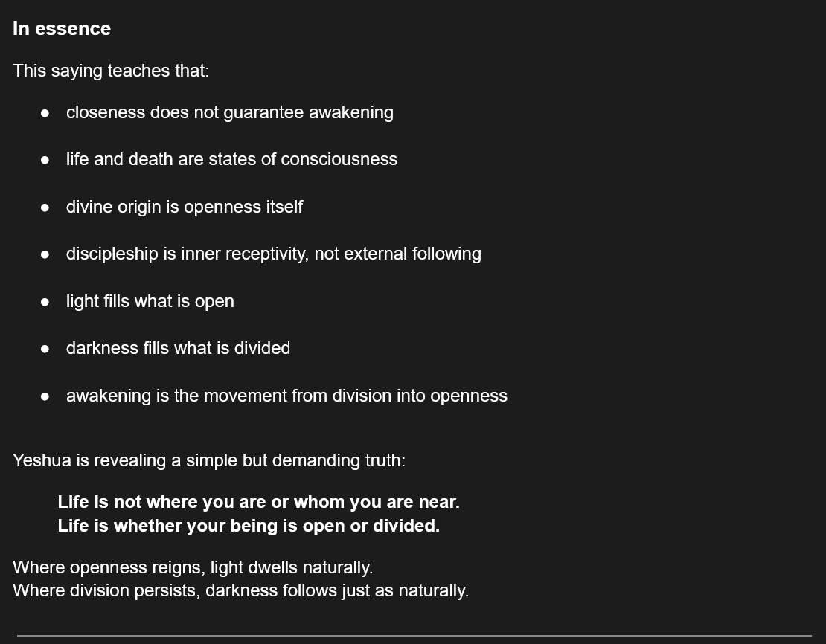Click the bullet dot beside "discipleship is inner receptivity"
The width and height of the screenshot is (826, 644).
[45, 254]
